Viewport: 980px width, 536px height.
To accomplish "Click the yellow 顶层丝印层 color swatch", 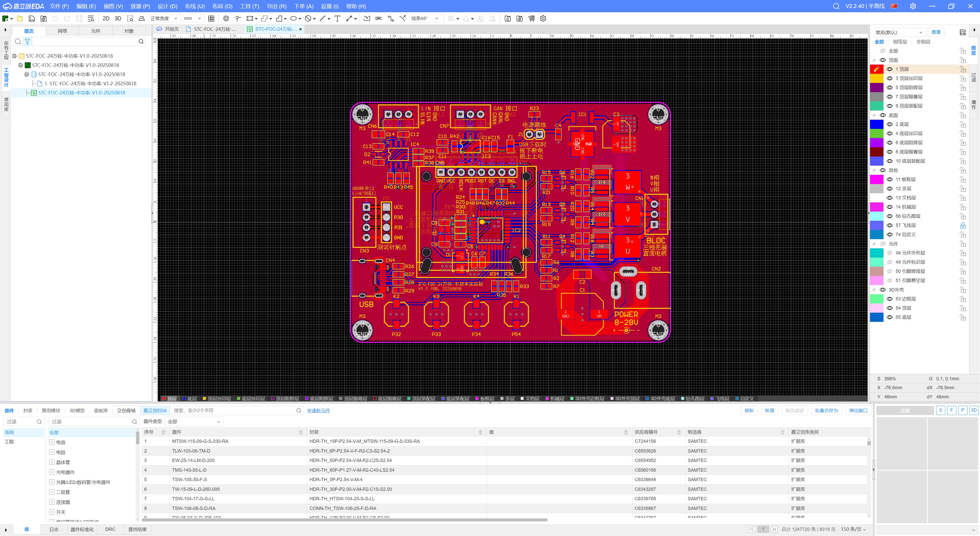I will tap(877, 78).
